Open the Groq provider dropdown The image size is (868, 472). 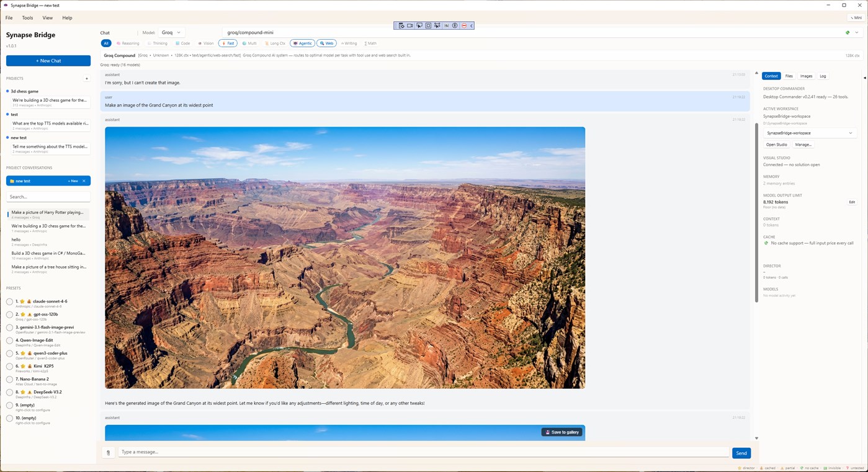pyautogui.click(x=171, y=32)
